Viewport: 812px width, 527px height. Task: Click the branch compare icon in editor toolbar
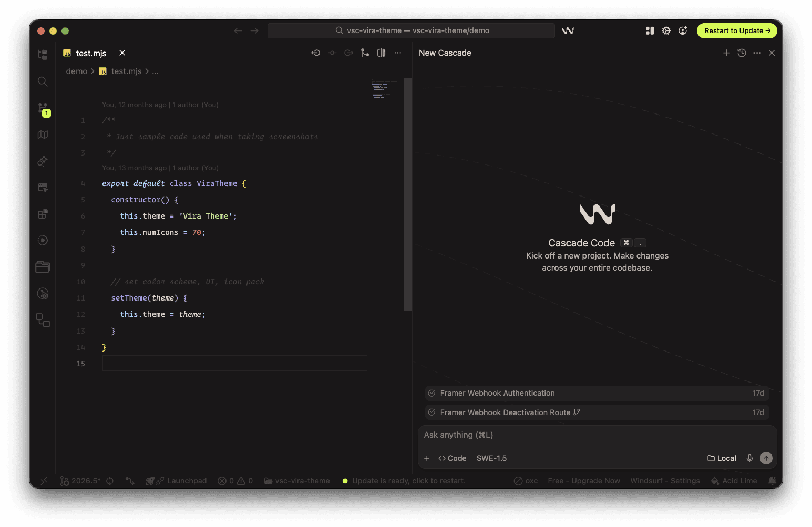pos(365,53)
